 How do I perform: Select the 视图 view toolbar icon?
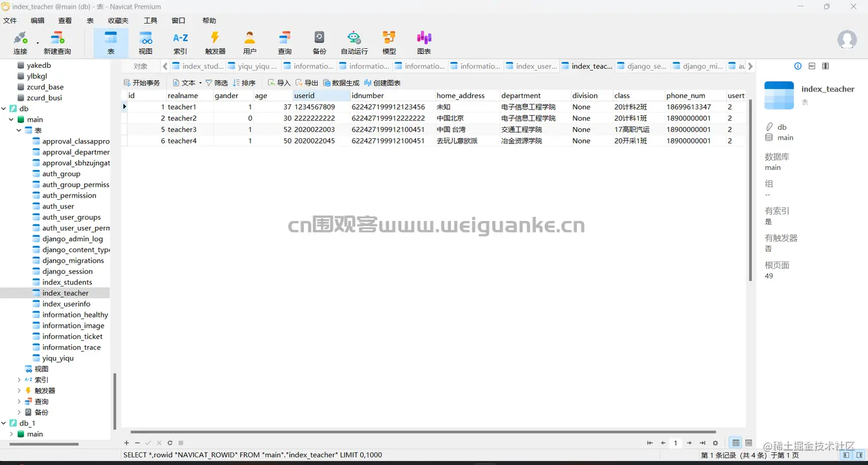(146, 43)
